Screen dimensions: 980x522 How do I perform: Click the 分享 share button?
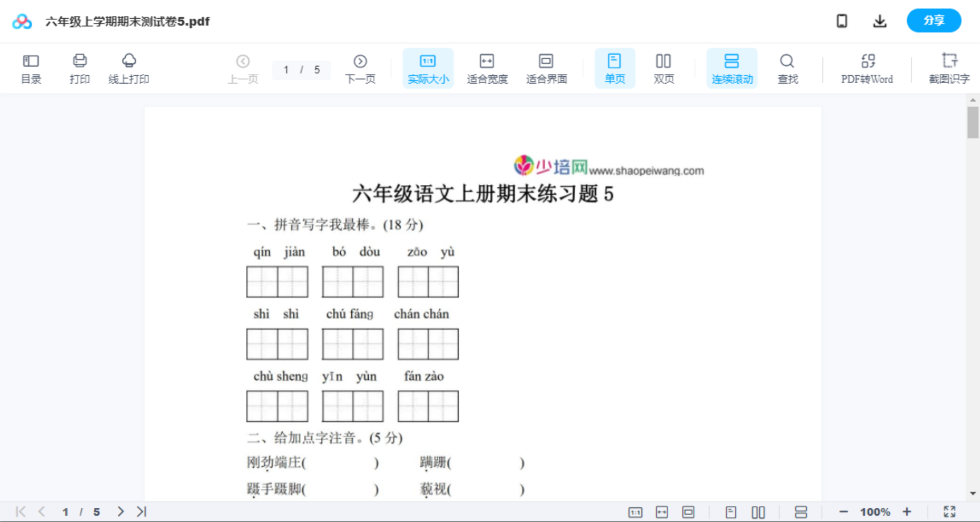(934, 20)
